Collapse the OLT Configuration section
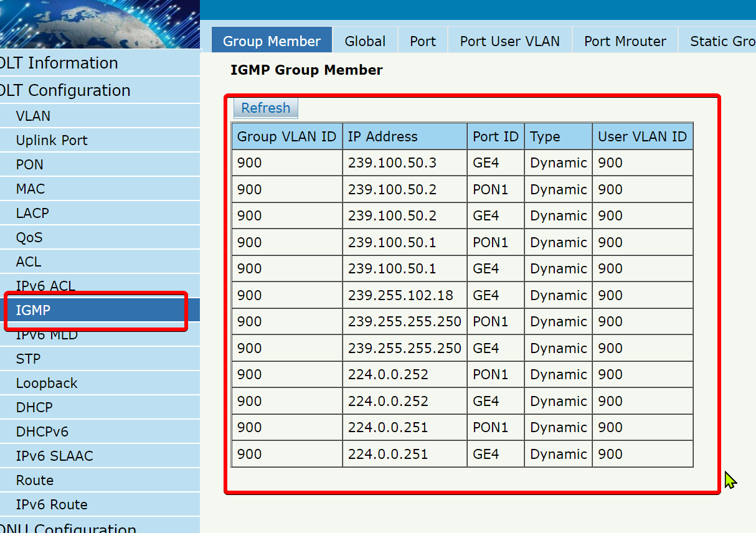756x533 pixels. click(65, 91)
